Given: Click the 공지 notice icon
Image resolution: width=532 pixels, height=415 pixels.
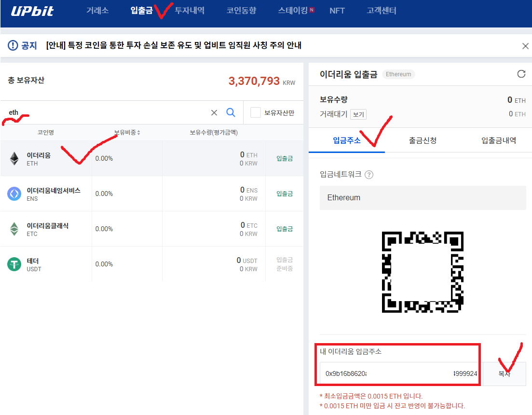Looking at the screenshot, I should click(x=13, y=45).
